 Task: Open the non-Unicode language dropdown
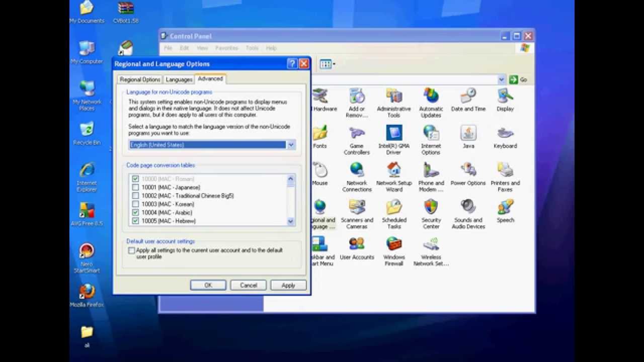point(291,145)
